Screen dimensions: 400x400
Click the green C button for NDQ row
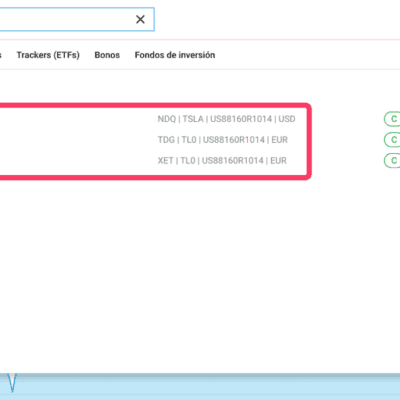tap(392, 119)
